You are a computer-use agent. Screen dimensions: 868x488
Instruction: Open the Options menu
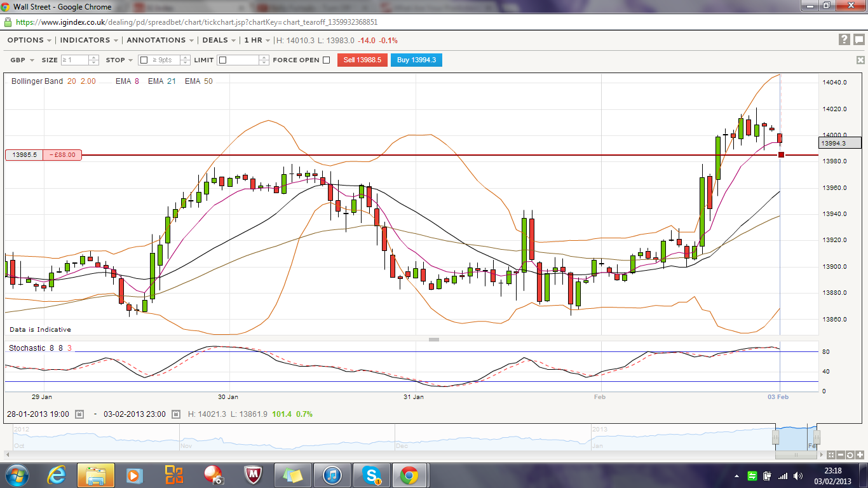pos(30,40)
